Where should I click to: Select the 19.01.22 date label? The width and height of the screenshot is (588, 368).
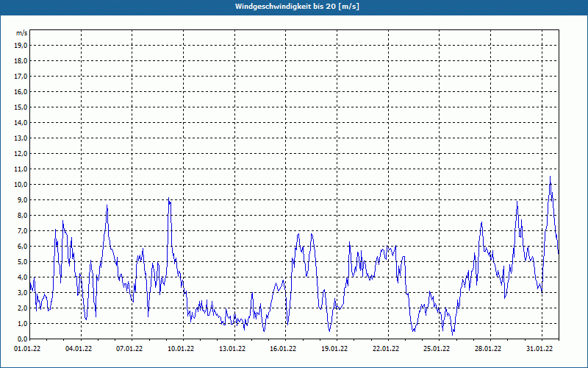(334, 349)
